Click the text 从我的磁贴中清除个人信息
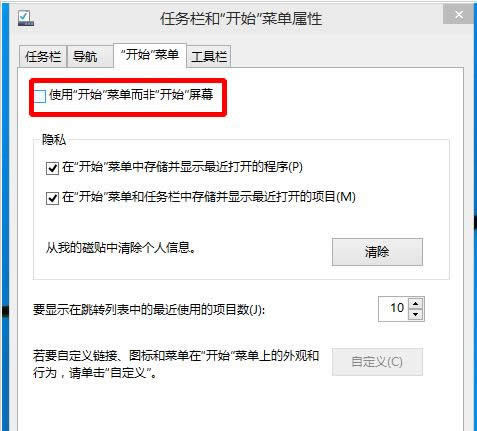477x431 pixels. pyautogui.click(x=121, y=248)
